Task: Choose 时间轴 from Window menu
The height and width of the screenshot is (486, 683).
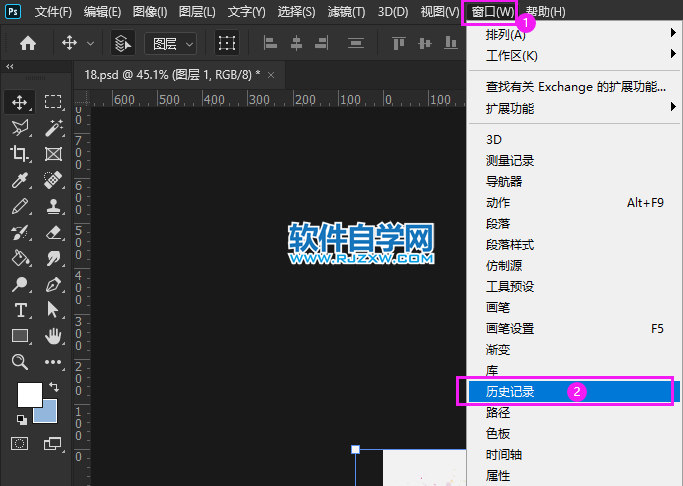Action: [574, 454]
